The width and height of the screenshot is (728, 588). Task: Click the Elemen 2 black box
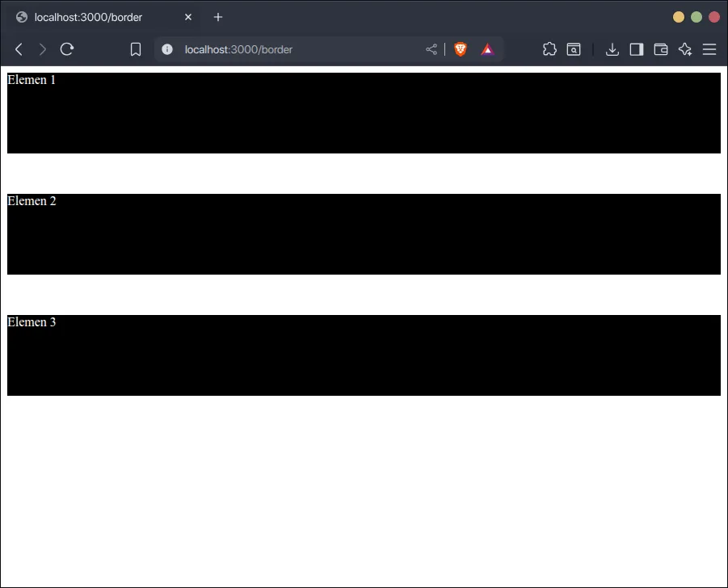(364, 234)
